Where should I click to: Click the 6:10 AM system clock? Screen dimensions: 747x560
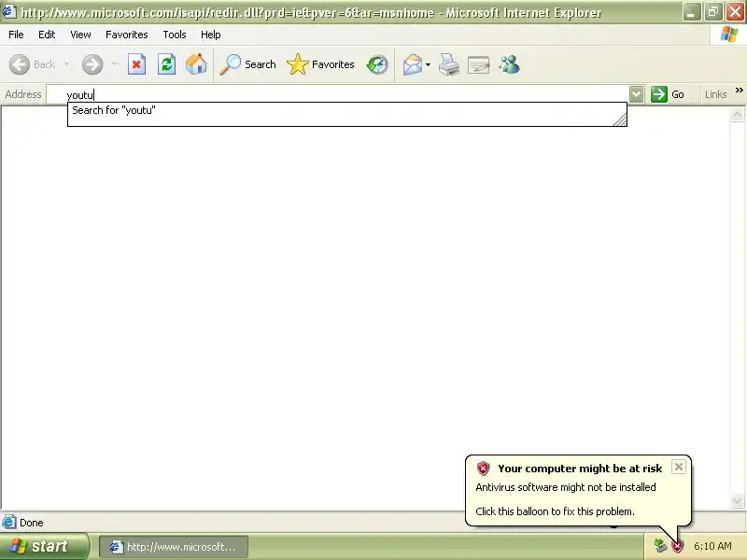(x=712, y=546)
